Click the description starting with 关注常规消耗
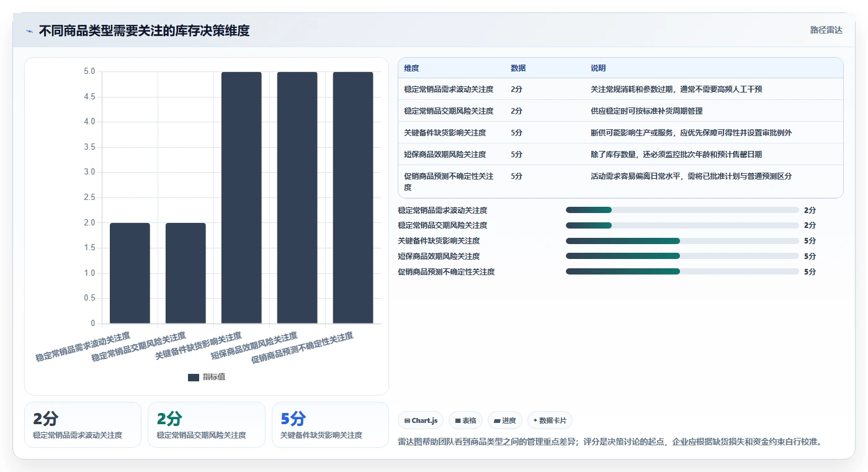The width and height of the screenshot is (868, 472). coord(676,89)
